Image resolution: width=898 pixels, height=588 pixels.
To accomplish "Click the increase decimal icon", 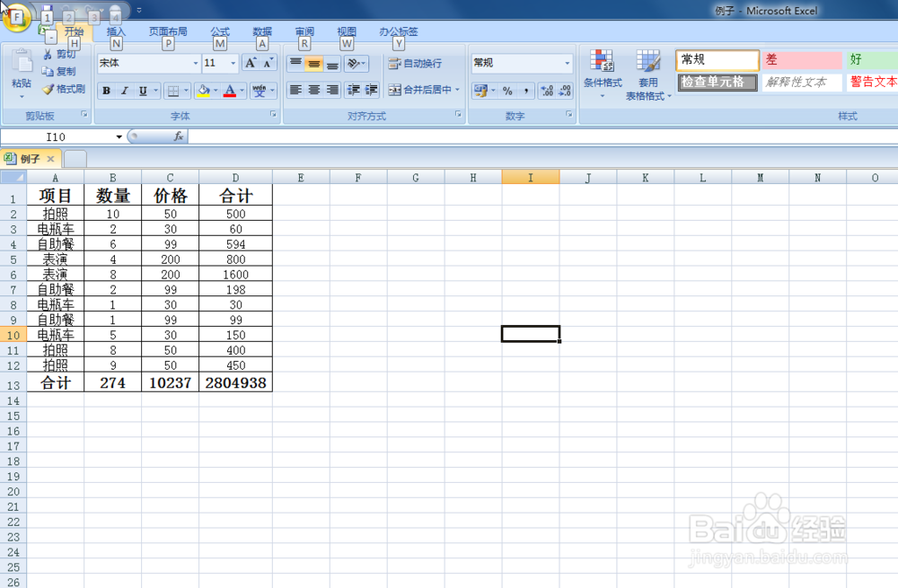I will point(547,91).
